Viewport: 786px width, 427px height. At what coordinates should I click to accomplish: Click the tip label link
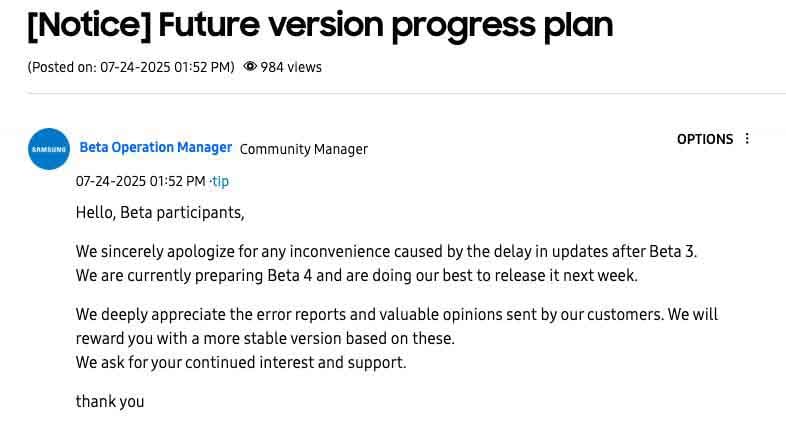point(220,181)
